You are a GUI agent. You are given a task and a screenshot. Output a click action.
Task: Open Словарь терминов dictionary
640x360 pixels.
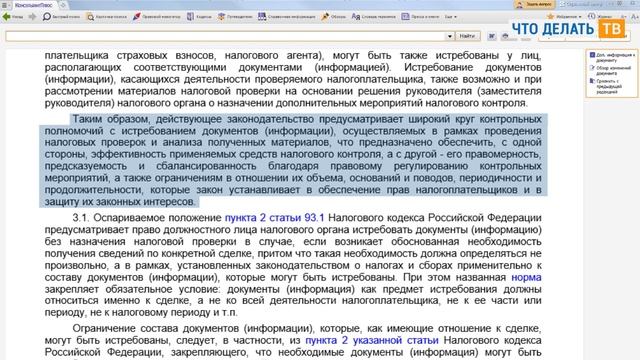point(374,17)
